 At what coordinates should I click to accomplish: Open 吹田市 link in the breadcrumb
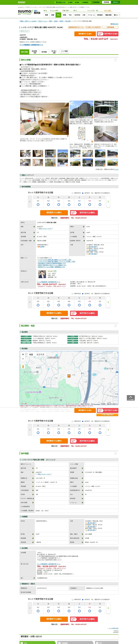61,21
